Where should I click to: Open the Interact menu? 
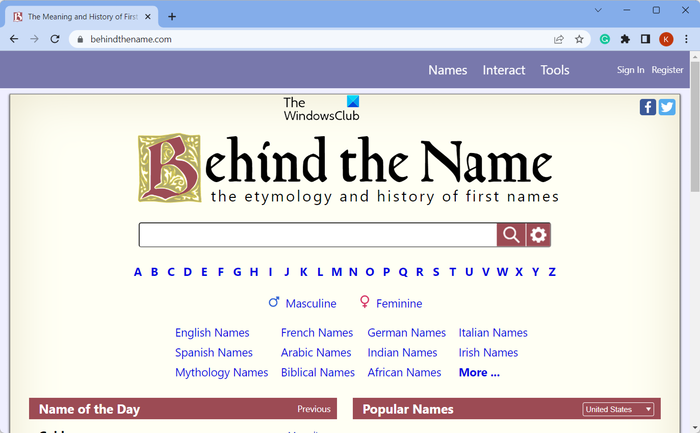(x=504, y=70)
